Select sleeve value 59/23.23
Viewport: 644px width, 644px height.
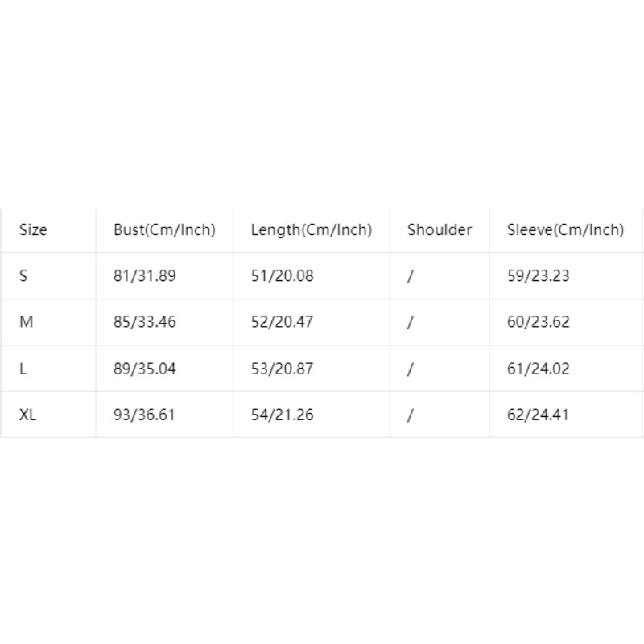[538, 275]
